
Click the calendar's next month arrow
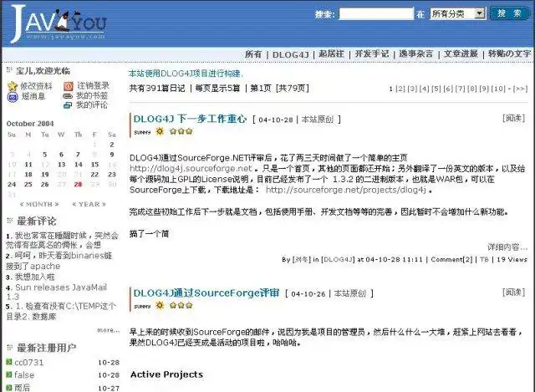click(57, 205)
